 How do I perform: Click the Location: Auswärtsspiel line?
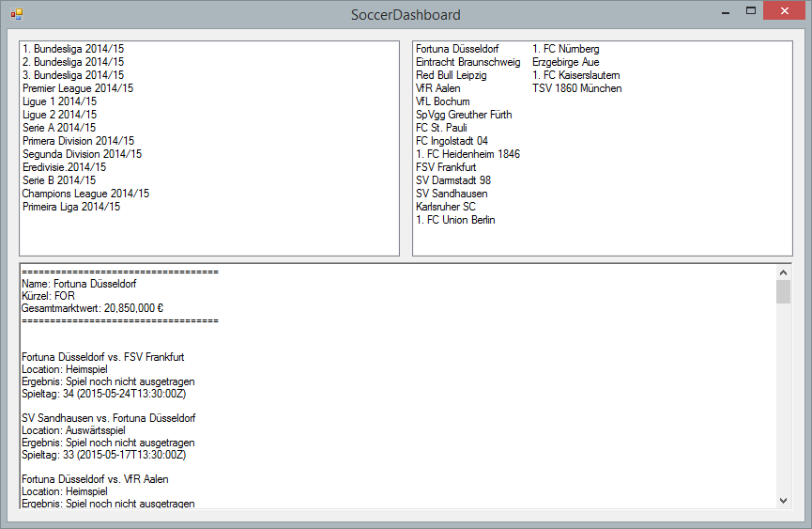pyautogui.click(x=73, y=430)
